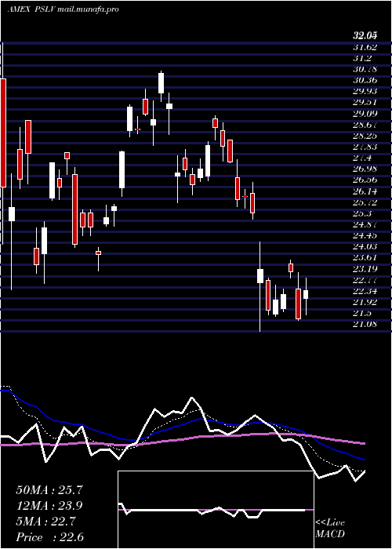Click the 50MA : 25.7 readout
The image size is (392, 549).
[x=49, y=490]
